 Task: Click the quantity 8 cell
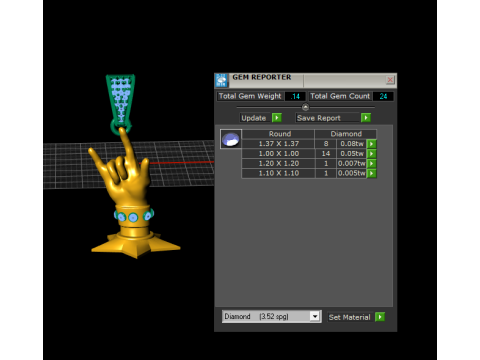tap(326, 144)
